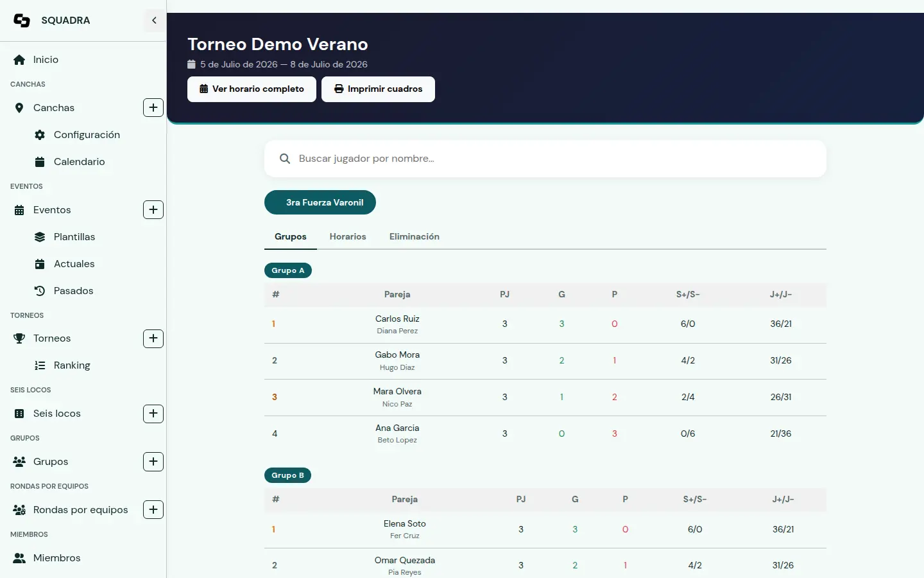The height and width of the screenshot is (578, 924).
Task: Click the Gabo Mora pair name
Action: coord(397,355)
